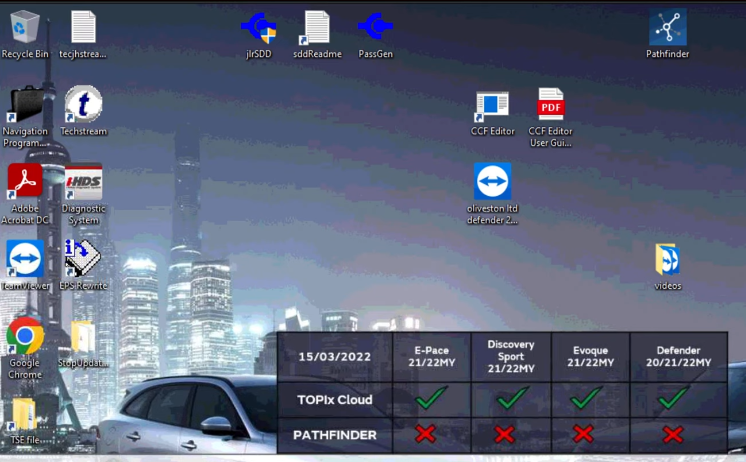Click the PATHFINDER row label
This screenshot has height=462, width=746.
pyautogui.click(x=334, y=435)
